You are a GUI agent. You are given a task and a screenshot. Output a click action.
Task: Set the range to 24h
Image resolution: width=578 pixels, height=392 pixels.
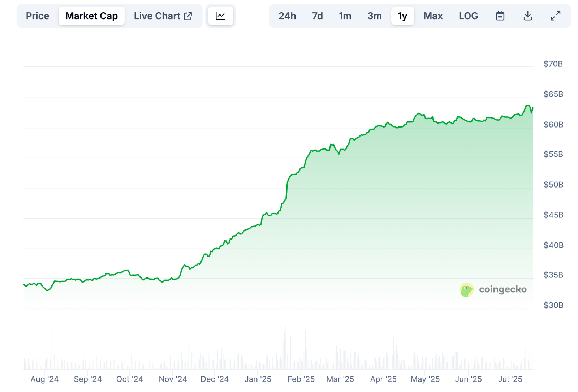(x=287, y=16)
